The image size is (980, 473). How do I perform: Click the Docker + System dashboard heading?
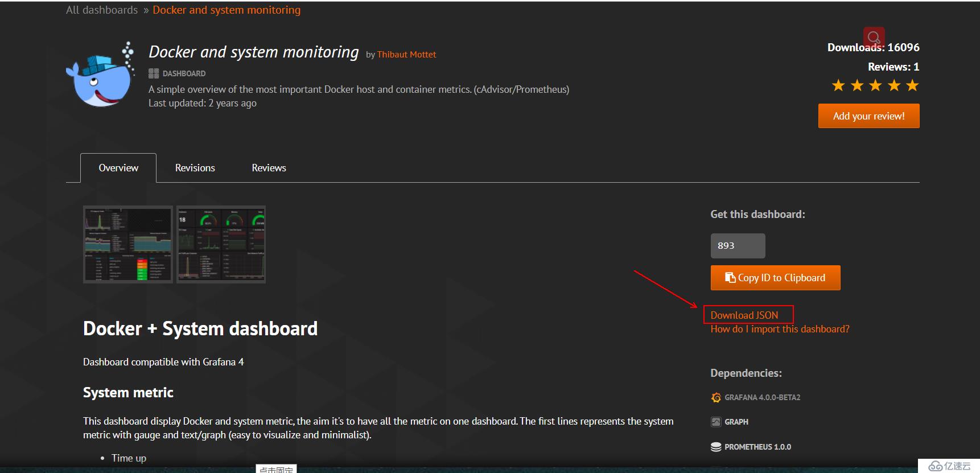[x=200, y=328]
